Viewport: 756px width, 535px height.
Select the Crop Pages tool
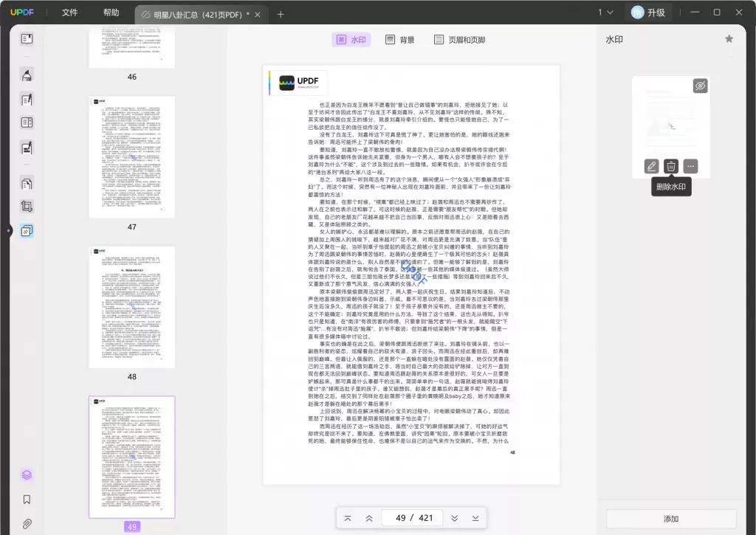[x=27, y=207]
